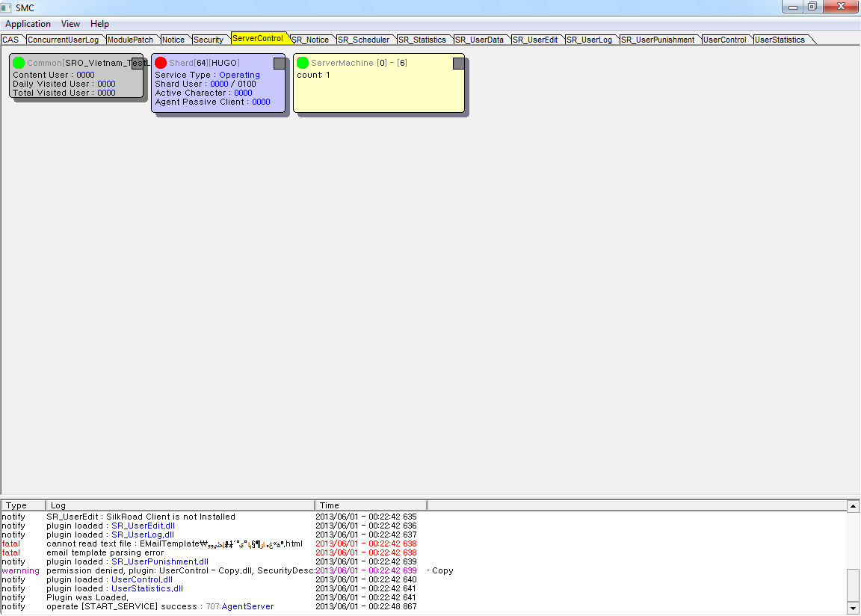The width and height of the screenshot is (861, 616).
Task: Open the Help menu
Action: [99, 24]
